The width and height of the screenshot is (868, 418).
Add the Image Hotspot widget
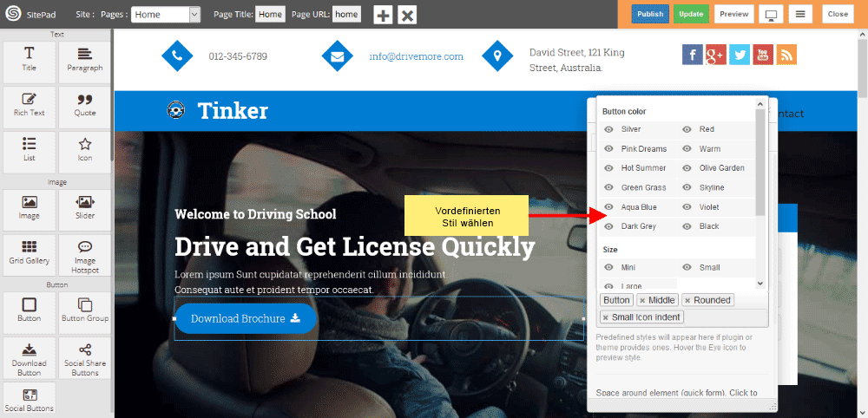pyautogui.click(x=85, y=256)
